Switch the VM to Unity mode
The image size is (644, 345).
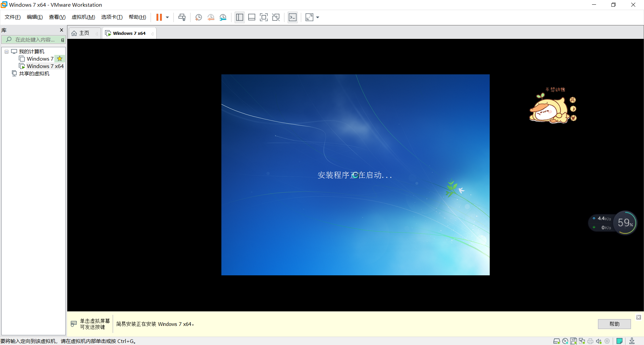click(276, 17)
